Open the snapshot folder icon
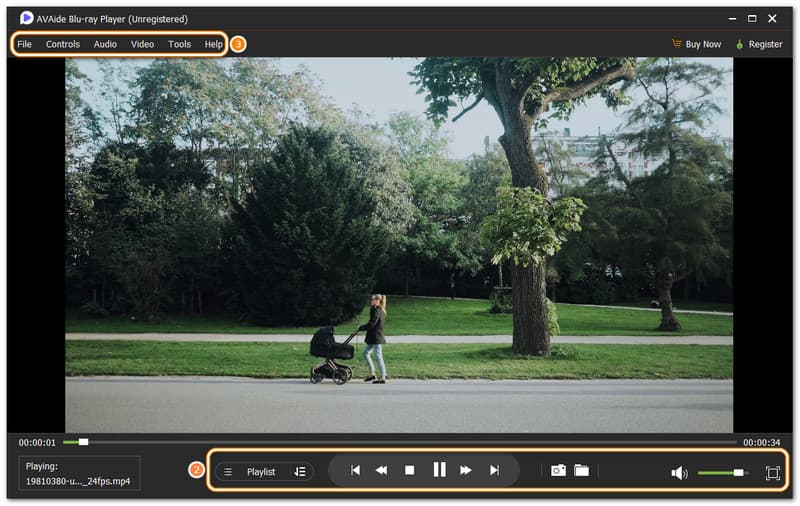This screenshot has height=506, width=800. coord(581,470)
